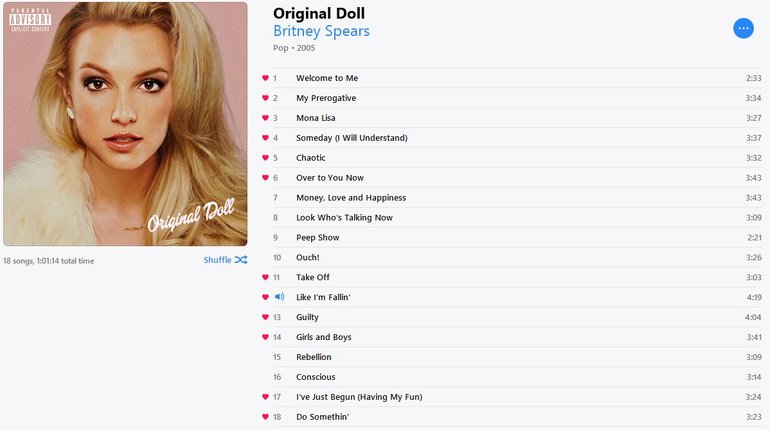Click the Shuffle text link
Image resolution: width=770 pixels, height=430 pixels.
point(217,260)
